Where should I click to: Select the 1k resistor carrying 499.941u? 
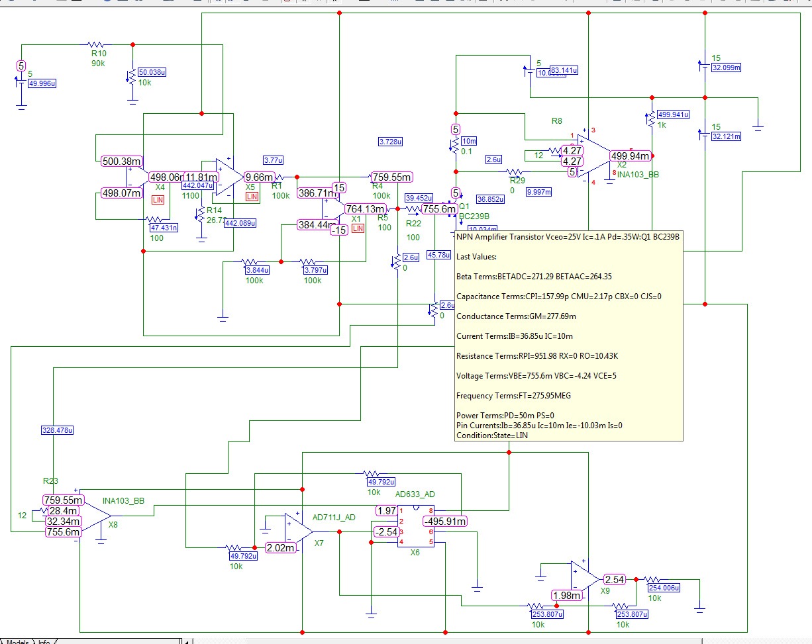point(652,119)
